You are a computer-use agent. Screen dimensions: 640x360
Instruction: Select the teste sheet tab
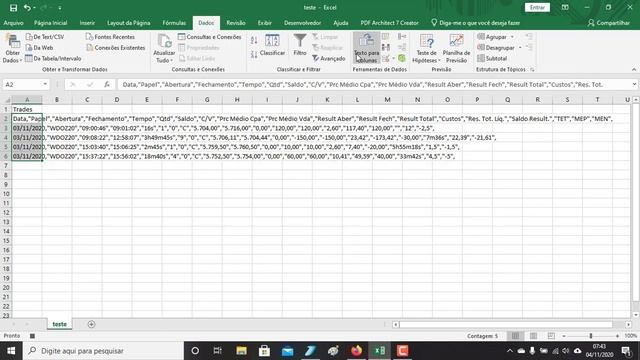(x=59, y=324)
